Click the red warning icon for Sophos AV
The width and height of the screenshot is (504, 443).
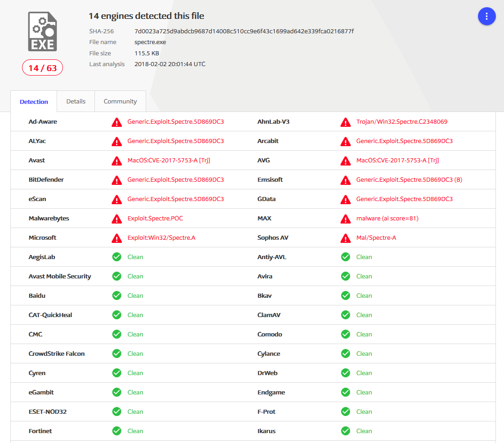pos(346,238)
